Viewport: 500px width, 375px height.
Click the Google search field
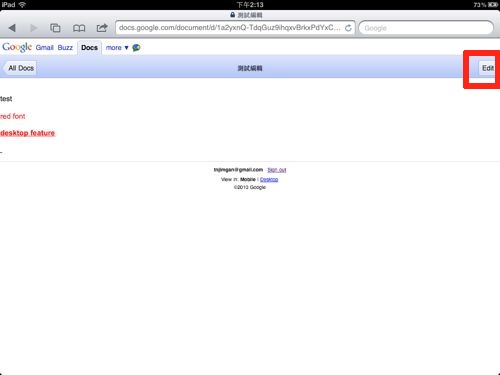426,28
